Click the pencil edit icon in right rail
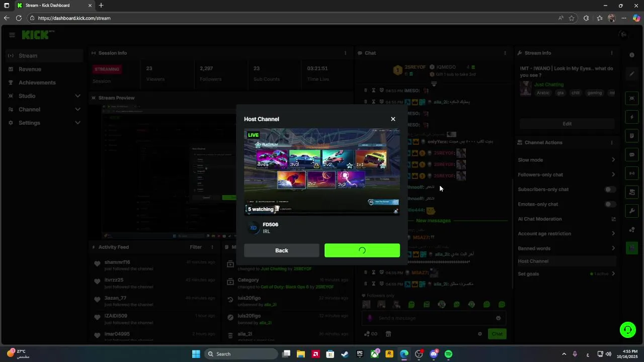Viewport: 644px width, 362px height. [632, 74]
